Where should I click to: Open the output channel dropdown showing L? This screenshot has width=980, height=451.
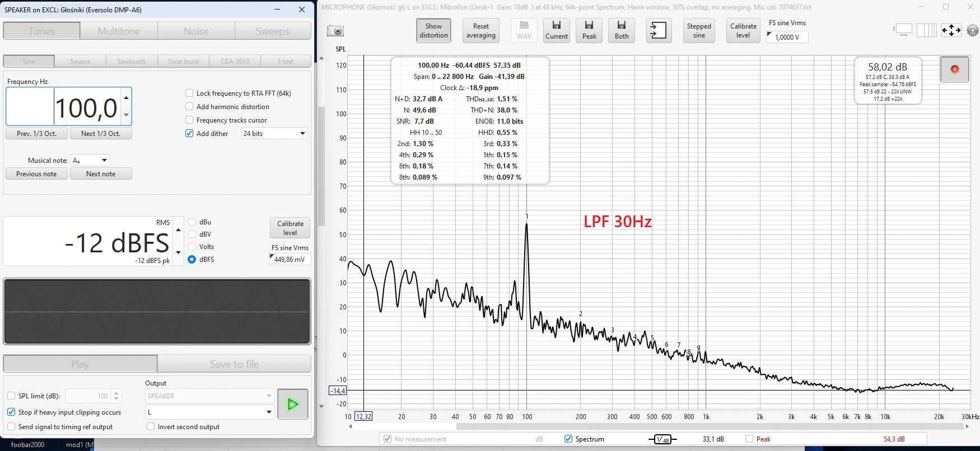click(x=209, y=412)
